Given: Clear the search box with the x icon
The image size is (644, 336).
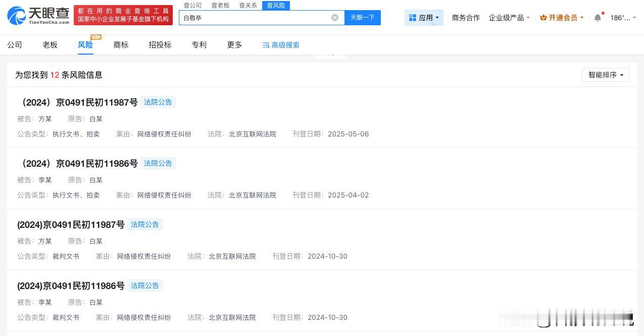Looking at the screenshot, I should point(335,17).
